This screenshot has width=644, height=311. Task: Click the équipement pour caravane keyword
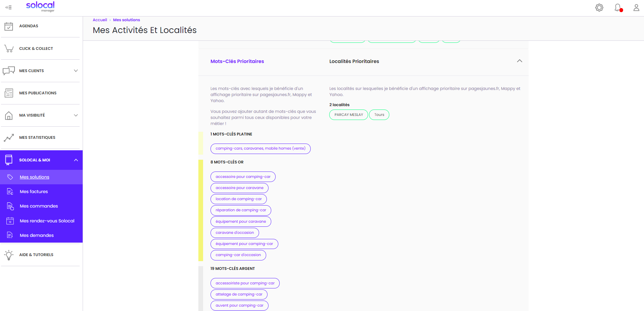pos(241,222)
